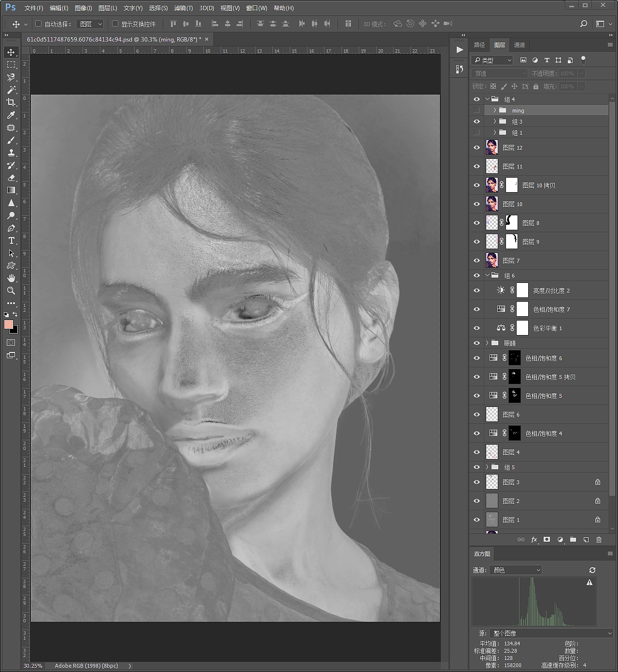Select the Path Selection tool

(11, 253)
